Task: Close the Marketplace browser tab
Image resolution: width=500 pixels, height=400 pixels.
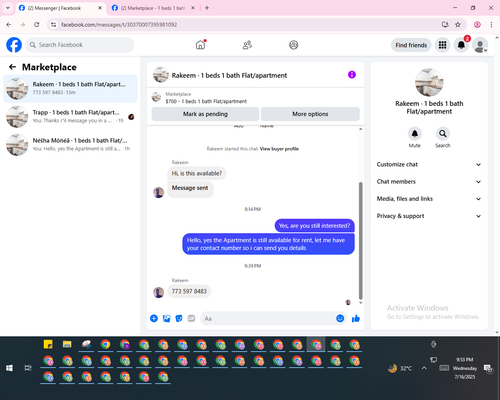Action: tap(193, 8)
